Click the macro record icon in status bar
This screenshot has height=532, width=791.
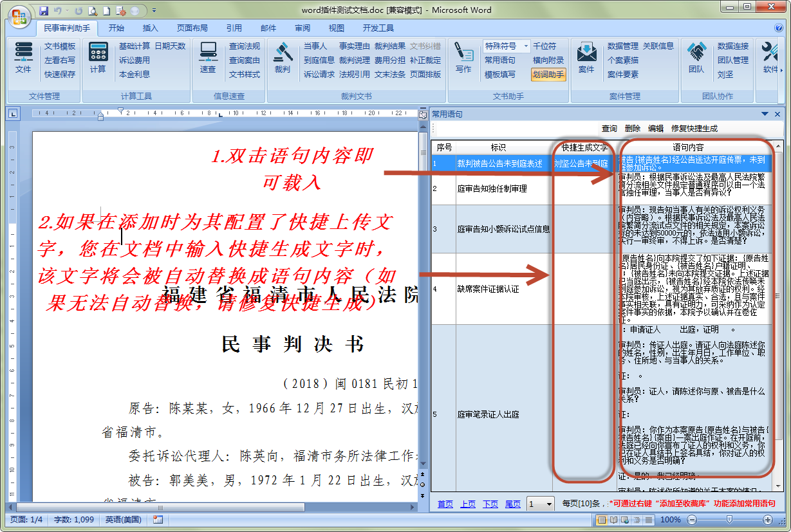click(x=158, y=520)
